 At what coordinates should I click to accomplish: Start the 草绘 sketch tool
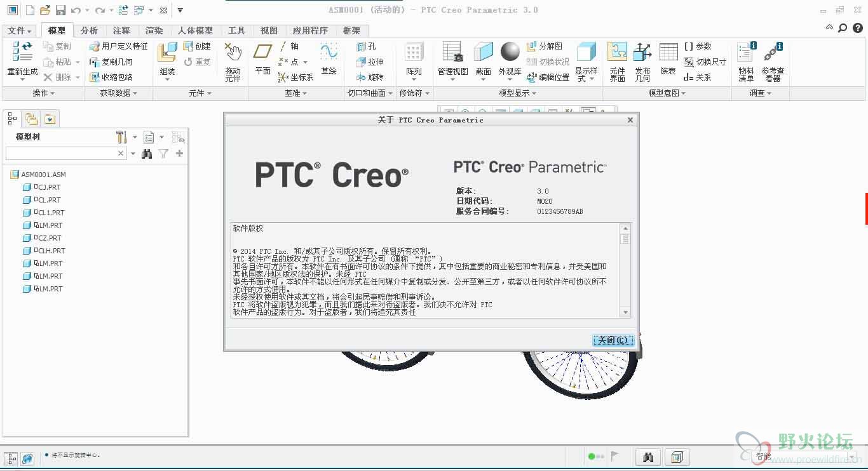coord(329,59)
